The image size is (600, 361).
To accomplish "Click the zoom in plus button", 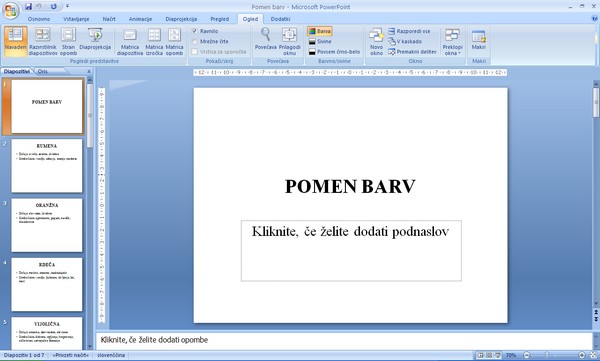I will click(582, 355).
